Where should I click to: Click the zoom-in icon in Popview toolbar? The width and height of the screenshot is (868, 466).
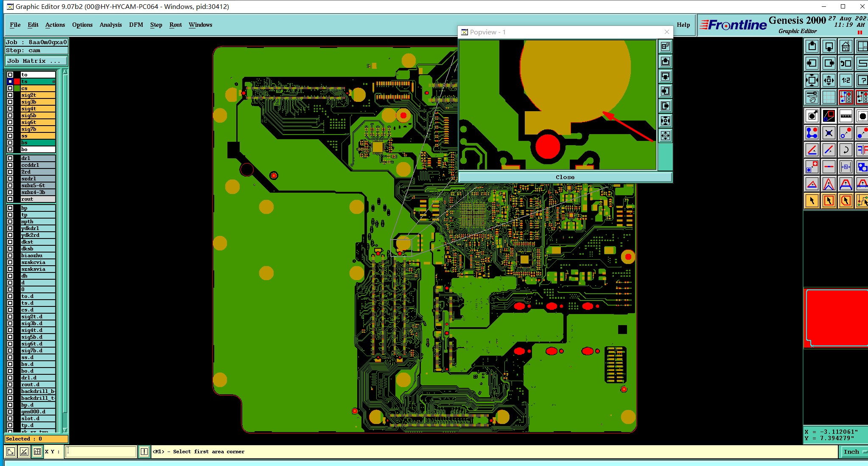tap(665, 121)
